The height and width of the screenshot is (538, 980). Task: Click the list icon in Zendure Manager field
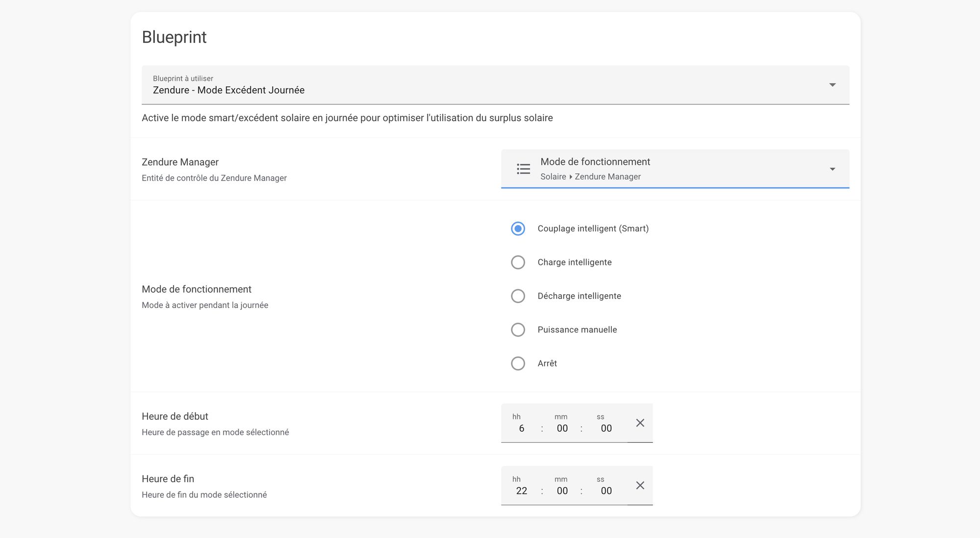coord(523,169)
